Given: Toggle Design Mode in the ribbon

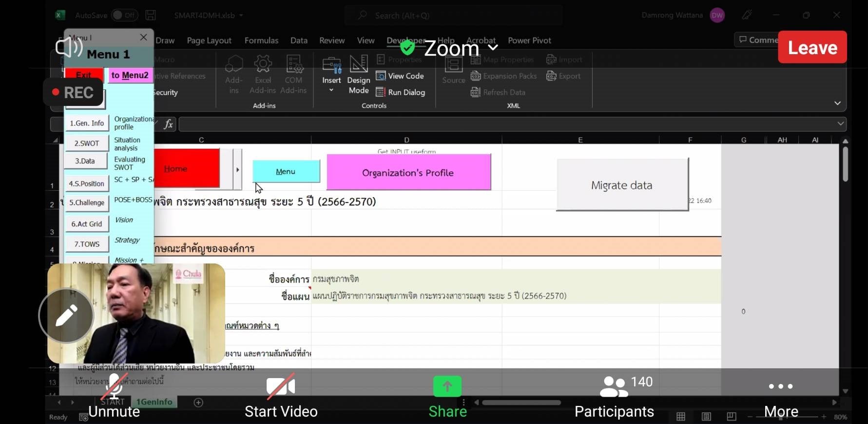Looking at the screenshot, I should [x=359, y=74].
